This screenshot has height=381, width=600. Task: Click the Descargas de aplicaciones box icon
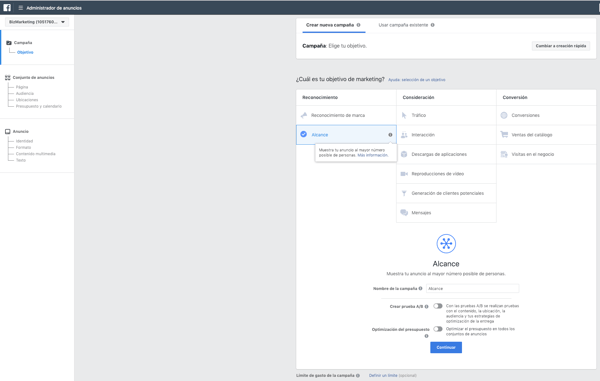point(404,154)
